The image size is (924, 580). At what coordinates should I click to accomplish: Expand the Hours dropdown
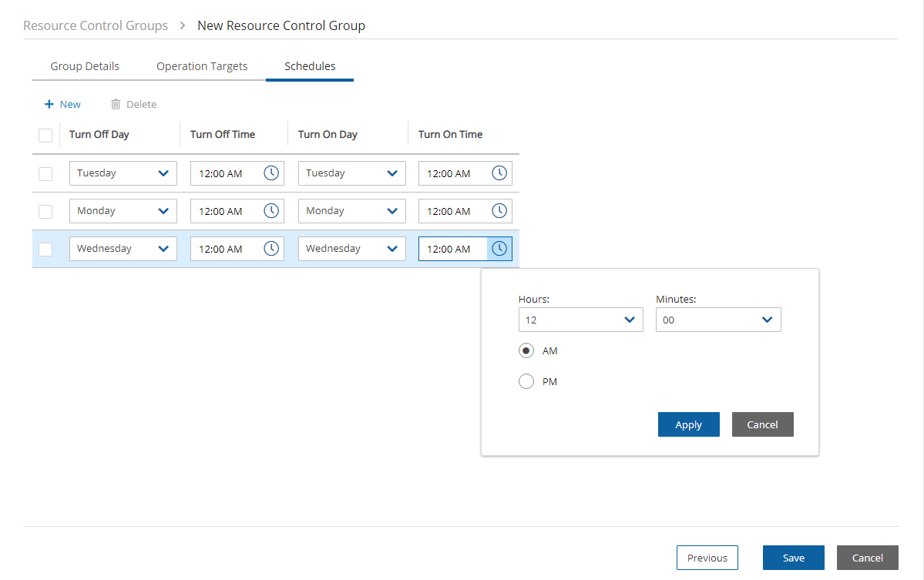point(580,320)
